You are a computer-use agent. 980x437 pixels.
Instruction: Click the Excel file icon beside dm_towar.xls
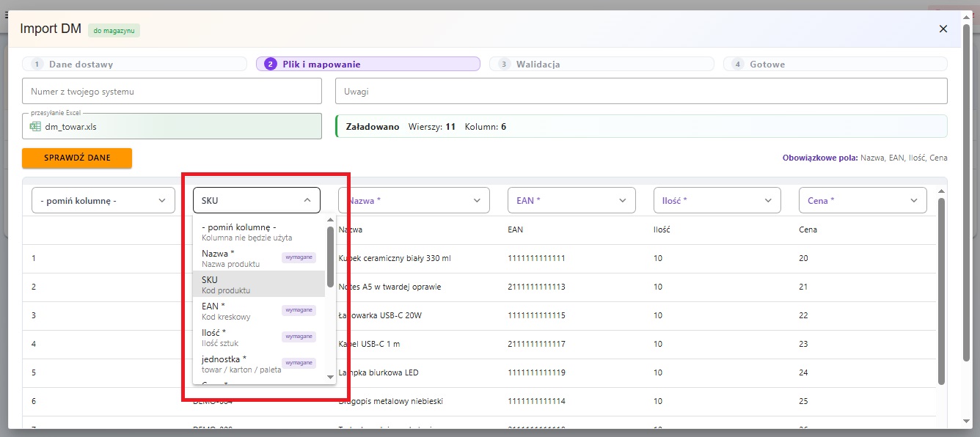click(34, 126)
